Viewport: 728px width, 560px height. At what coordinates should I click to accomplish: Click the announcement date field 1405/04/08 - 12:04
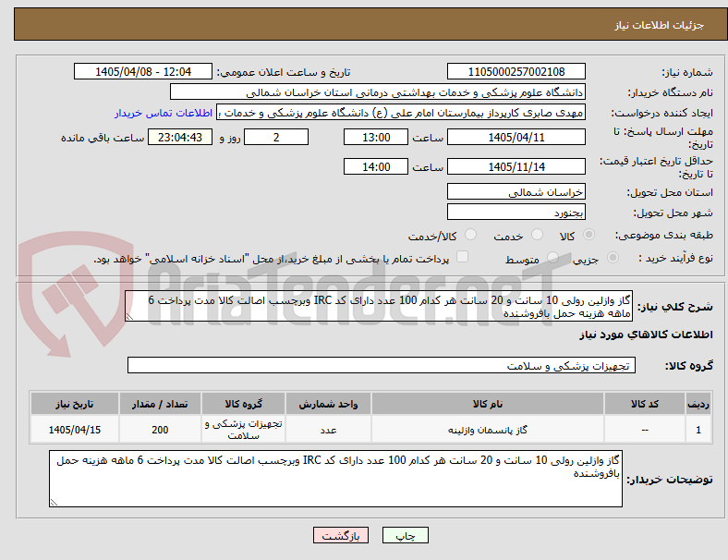[143, 71]
